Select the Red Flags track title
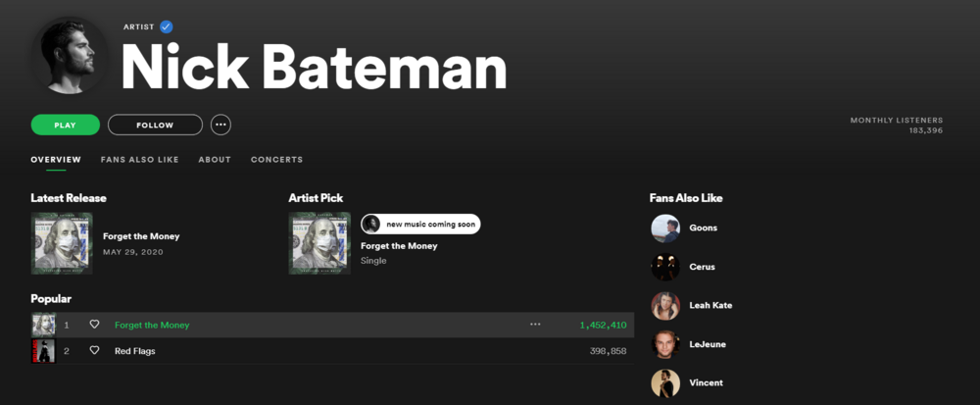980x405 pixels. point(135,351)
